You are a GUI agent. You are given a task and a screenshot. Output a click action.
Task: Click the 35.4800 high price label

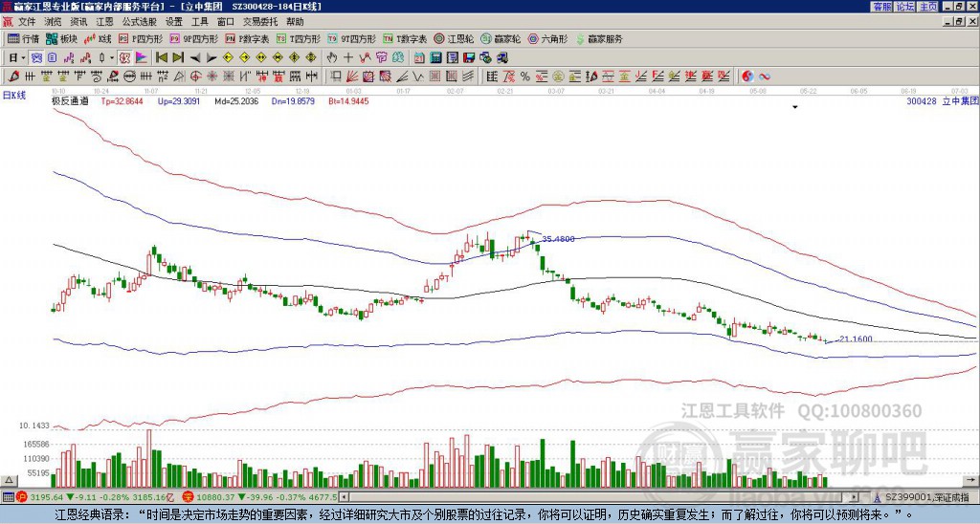point(558,239)
